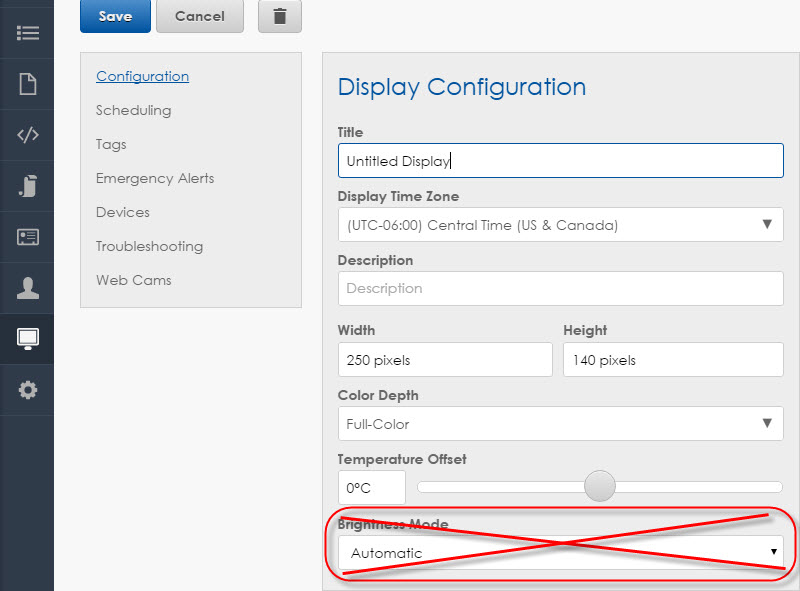This screenshot has height=591, width=800.
Task: Open the ID card sidebar icon
Action: [x=27, y=237]
